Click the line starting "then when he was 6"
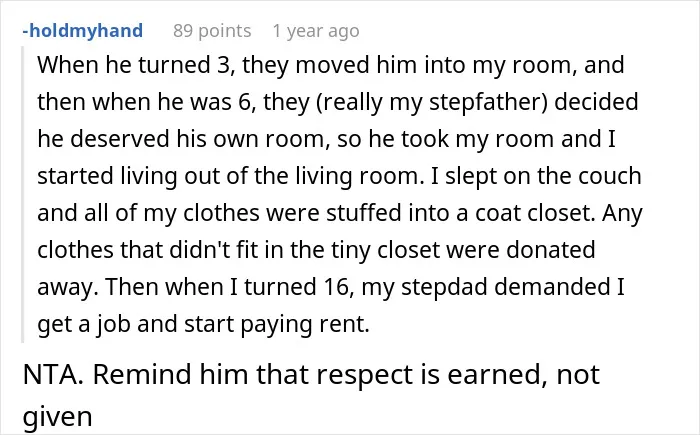The width and height of the screenshot is (700, 435). 338,102
